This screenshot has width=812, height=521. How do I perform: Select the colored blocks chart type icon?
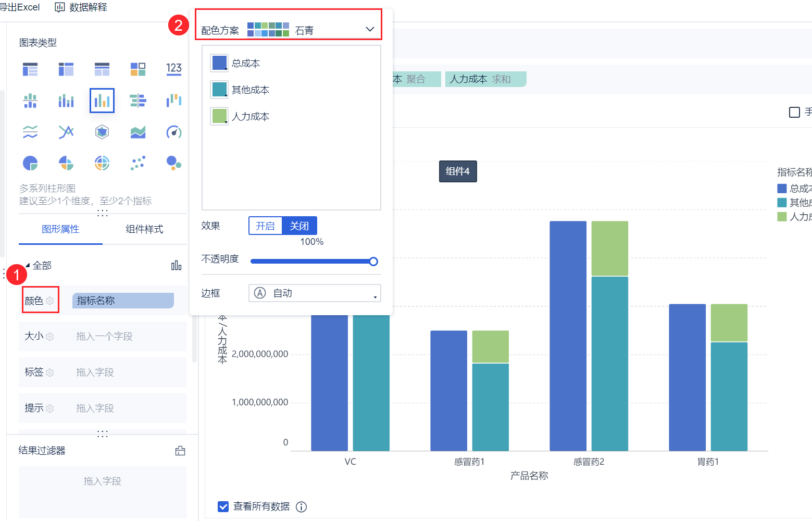point(138,69)
